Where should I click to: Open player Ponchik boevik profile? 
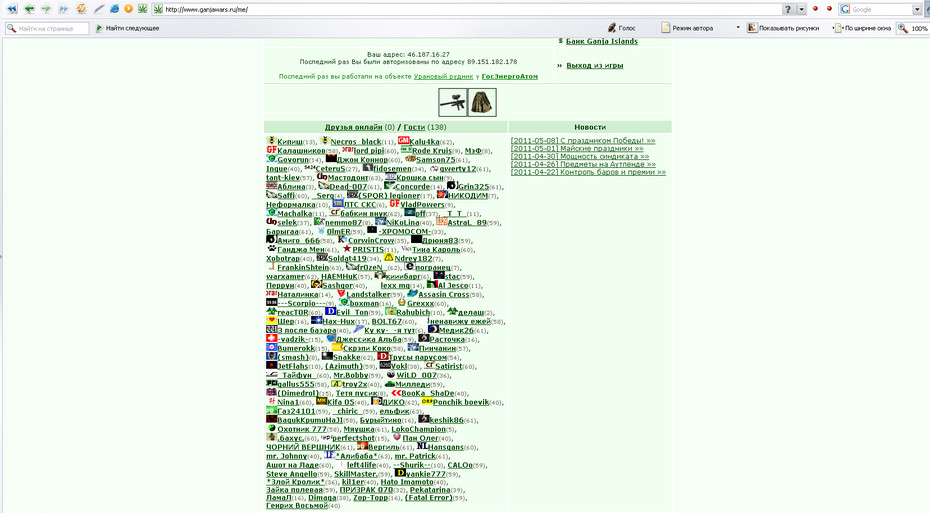pos(461,402)
